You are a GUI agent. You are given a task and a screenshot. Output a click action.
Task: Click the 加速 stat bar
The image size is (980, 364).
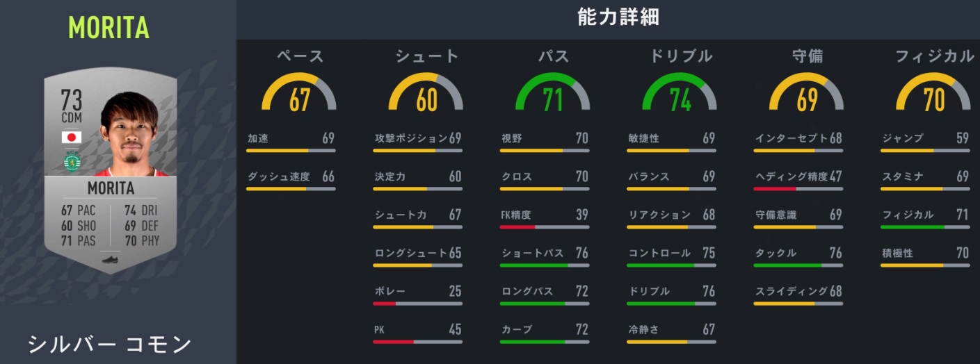click(x=291, y=150)
